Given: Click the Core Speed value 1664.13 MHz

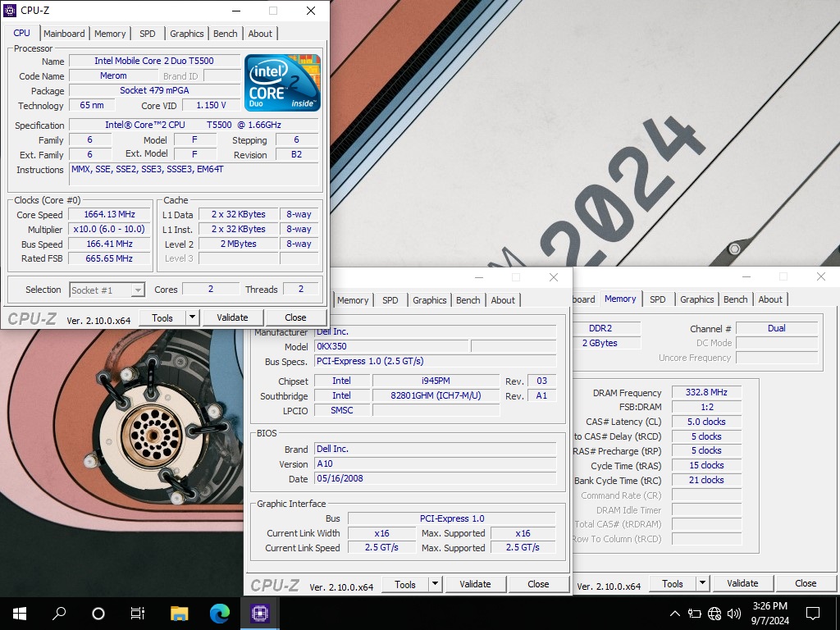Looking at the screenshot, I should click(109, 214).
